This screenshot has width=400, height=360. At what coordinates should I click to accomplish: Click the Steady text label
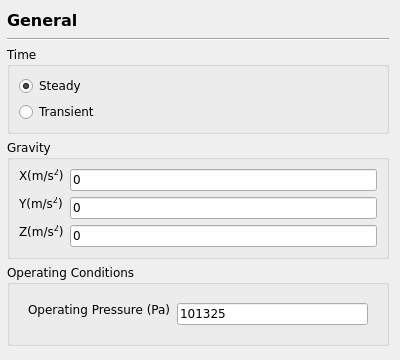60,86
